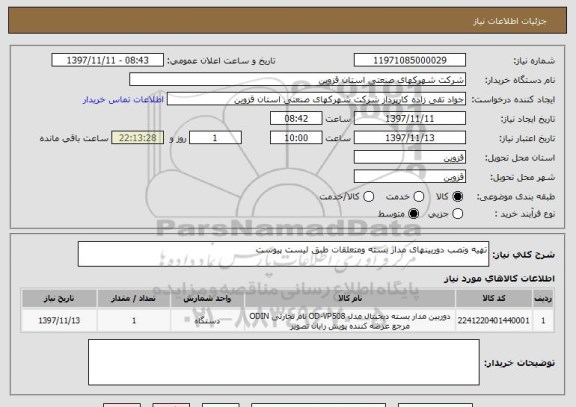Click the شماره نیاز number field
The width and height of the screenshot is (576, 407).
[410, 60]
